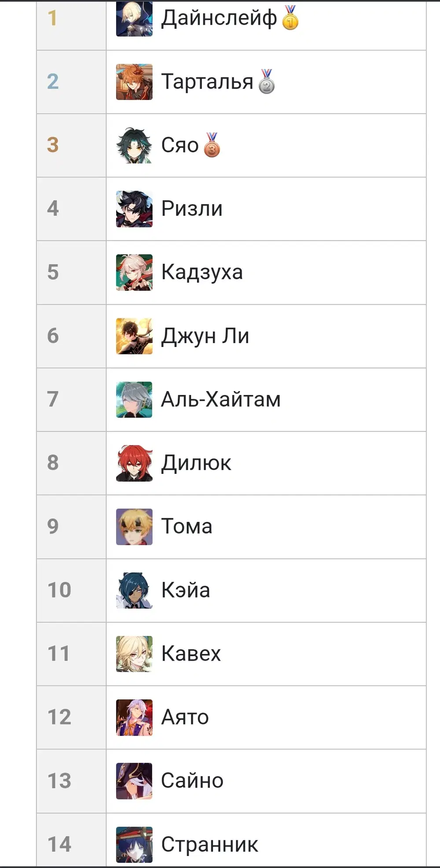Select the Alhaitham avatar icon
The image size is (440, 868).
134,399
